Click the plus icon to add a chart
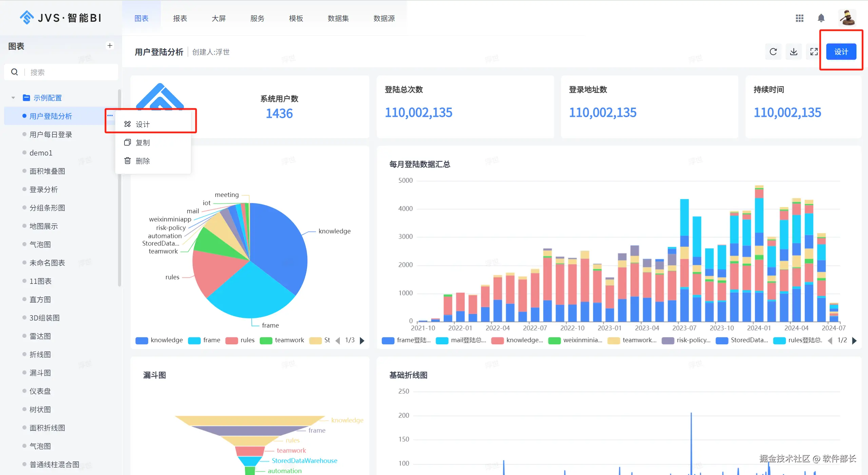 [110, 45]
